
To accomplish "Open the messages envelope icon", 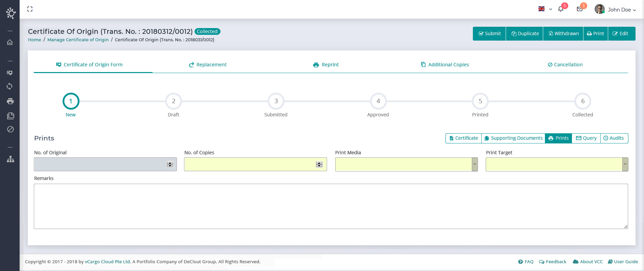I will [580, 9].
